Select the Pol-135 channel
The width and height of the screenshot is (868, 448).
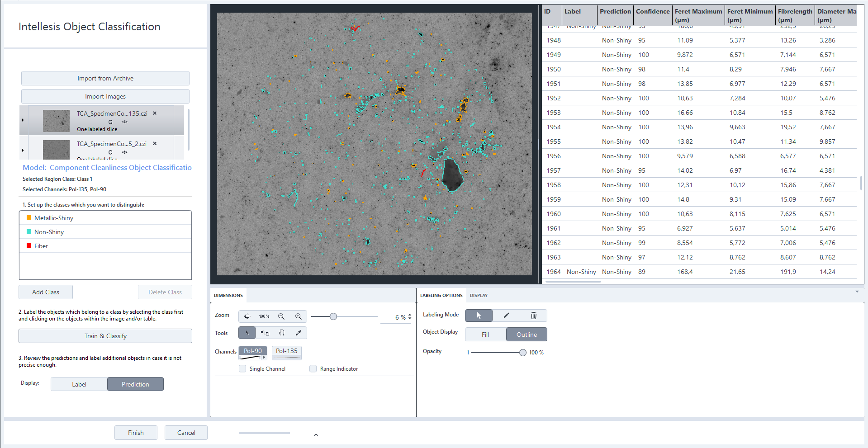tap(286, 351)
